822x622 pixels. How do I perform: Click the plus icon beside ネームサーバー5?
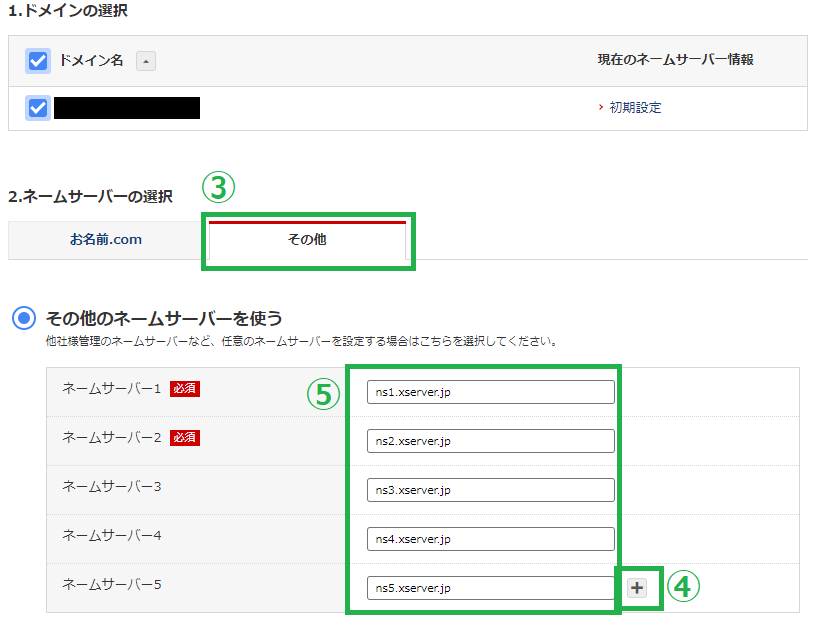point(637,588)
